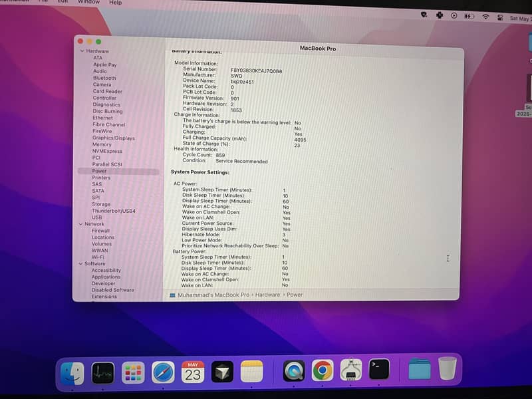Collapse the Hardware section in the sidebar
The height and width of the screenshot is (399, 532).
point(82,51)
